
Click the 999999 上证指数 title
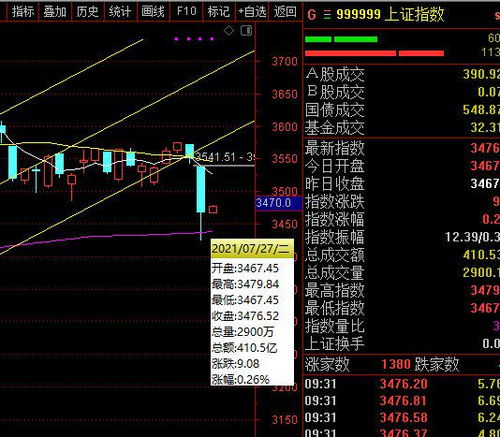tap(390, 14)
